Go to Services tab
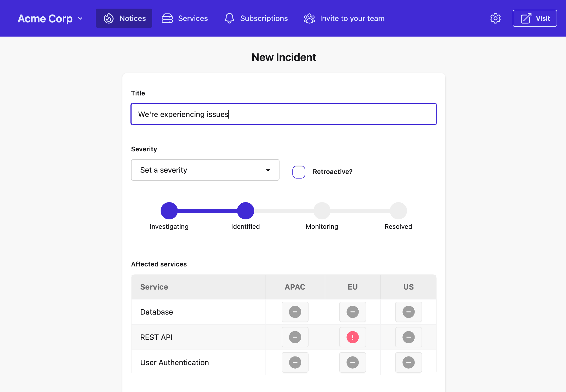Screen dimensions: 566x392 point(185,18)
